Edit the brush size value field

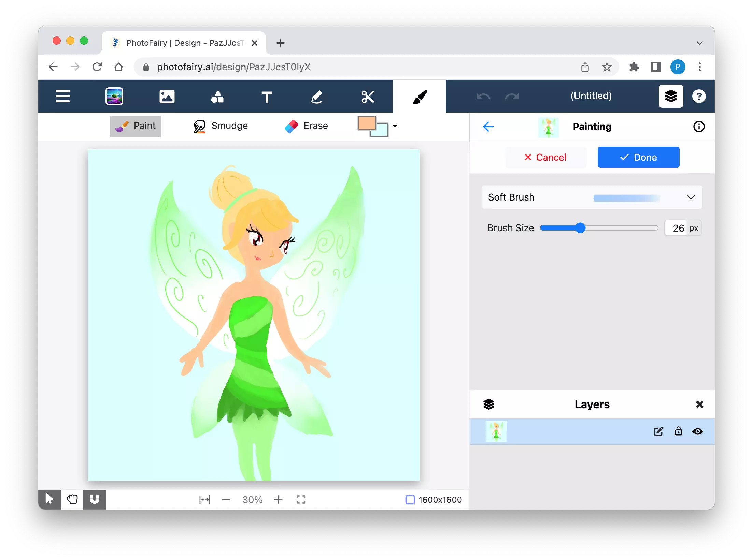click(x=676, y=228)
